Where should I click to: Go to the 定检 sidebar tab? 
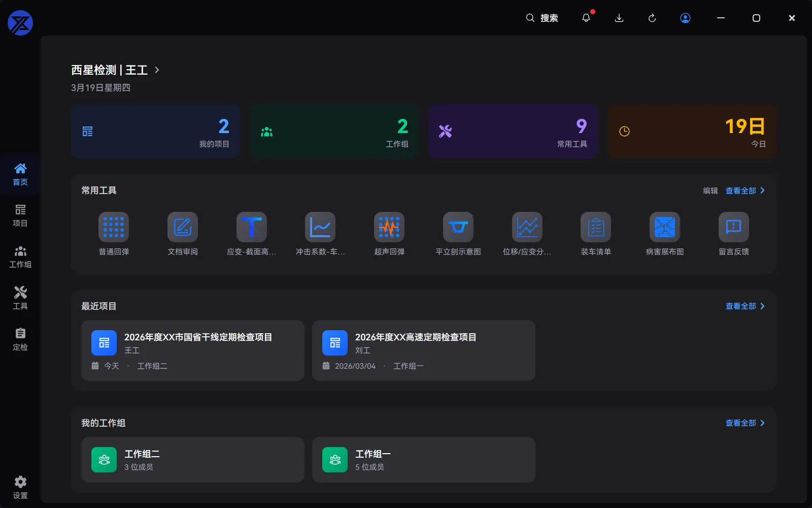[20, 339]
